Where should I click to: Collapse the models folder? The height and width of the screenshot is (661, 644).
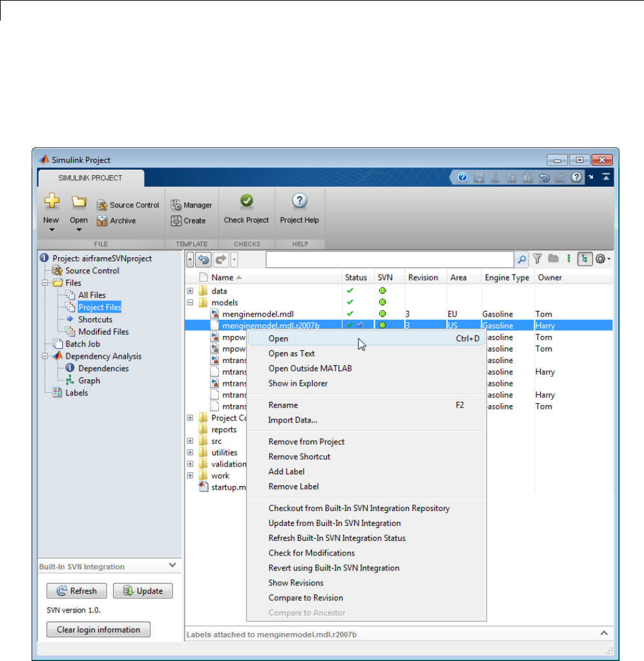[190, 302]
